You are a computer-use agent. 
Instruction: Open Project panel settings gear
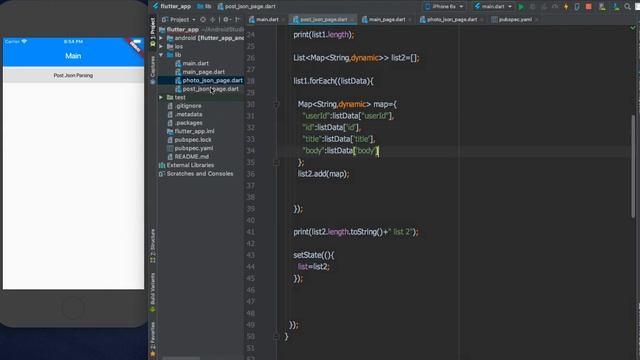(x=226, y=20)
